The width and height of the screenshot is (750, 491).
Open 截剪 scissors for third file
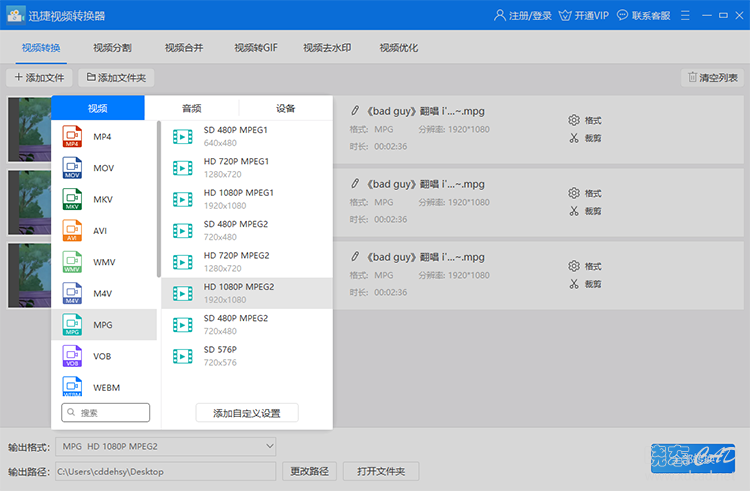(x=585, y=284)
